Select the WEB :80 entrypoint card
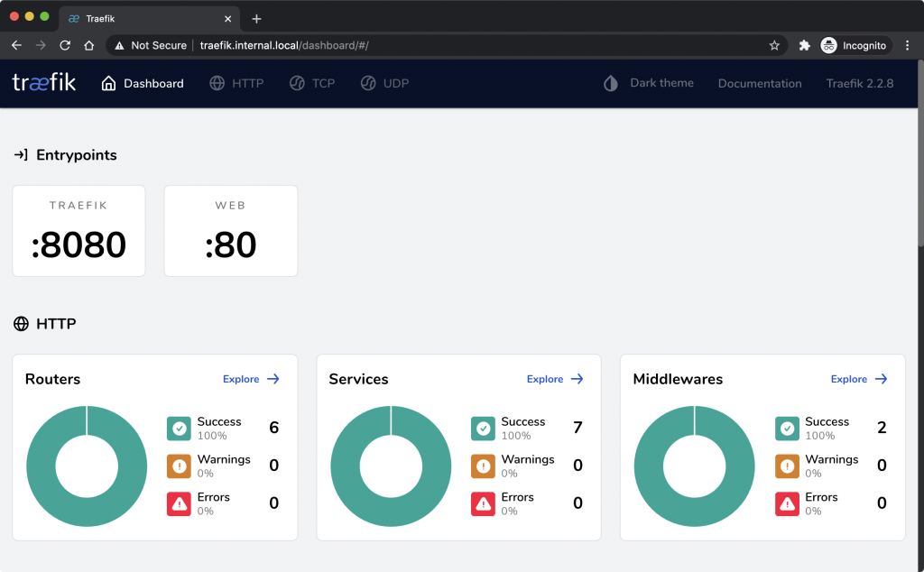The width and height of the screenshot is (924, 572). (230, 231)
